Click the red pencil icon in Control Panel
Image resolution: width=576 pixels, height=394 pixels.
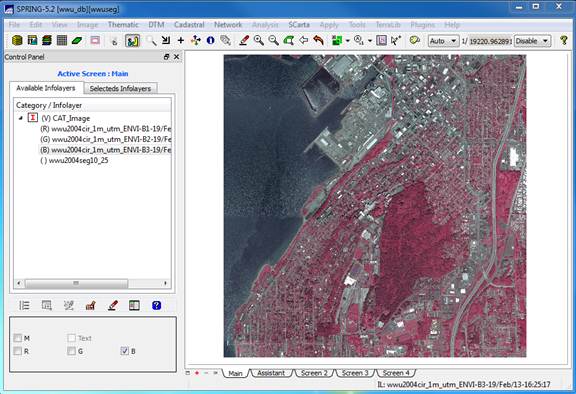[113, 306]
